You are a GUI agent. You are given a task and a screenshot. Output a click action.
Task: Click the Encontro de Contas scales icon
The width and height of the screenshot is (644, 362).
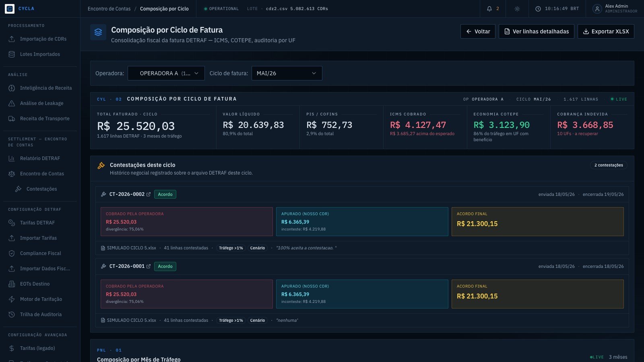pos(12,174)
